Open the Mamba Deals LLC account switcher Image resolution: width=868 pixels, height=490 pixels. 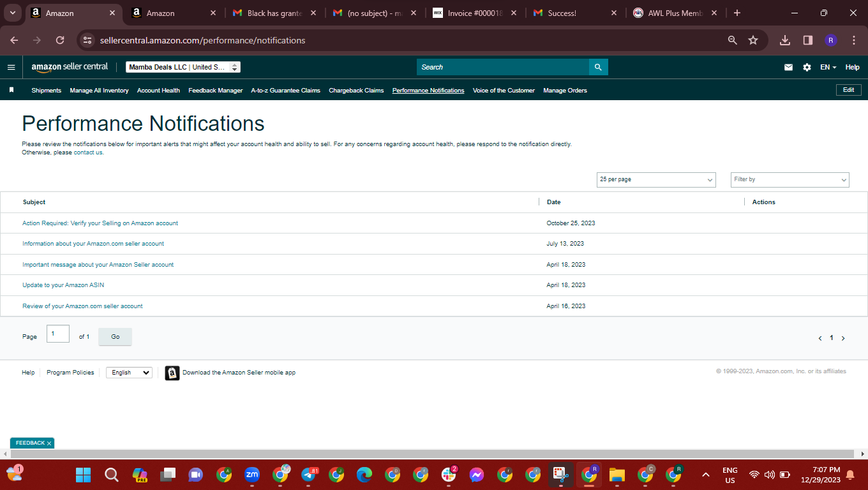(183, 67)
